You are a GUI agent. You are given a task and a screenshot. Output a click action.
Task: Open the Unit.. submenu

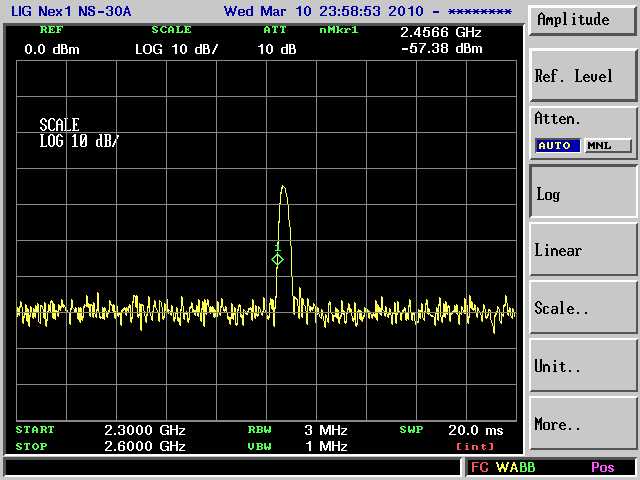(x=583, y=367)
